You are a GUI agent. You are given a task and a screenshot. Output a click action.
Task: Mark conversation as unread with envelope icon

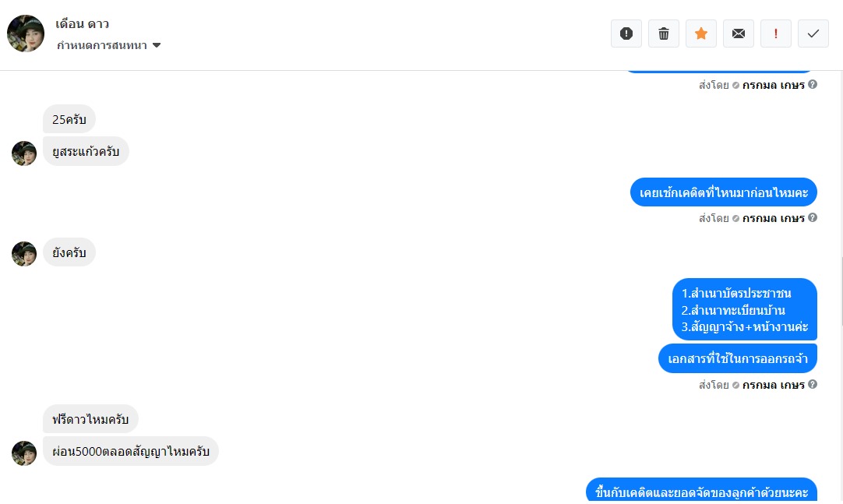point(738,33)
